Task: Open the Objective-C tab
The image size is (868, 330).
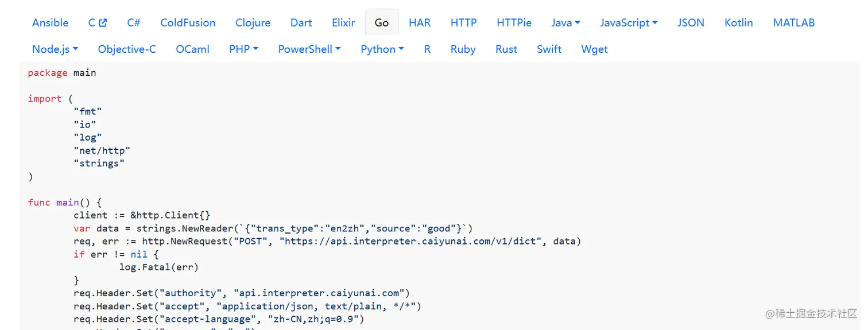Action: click(x=127, y=49)
